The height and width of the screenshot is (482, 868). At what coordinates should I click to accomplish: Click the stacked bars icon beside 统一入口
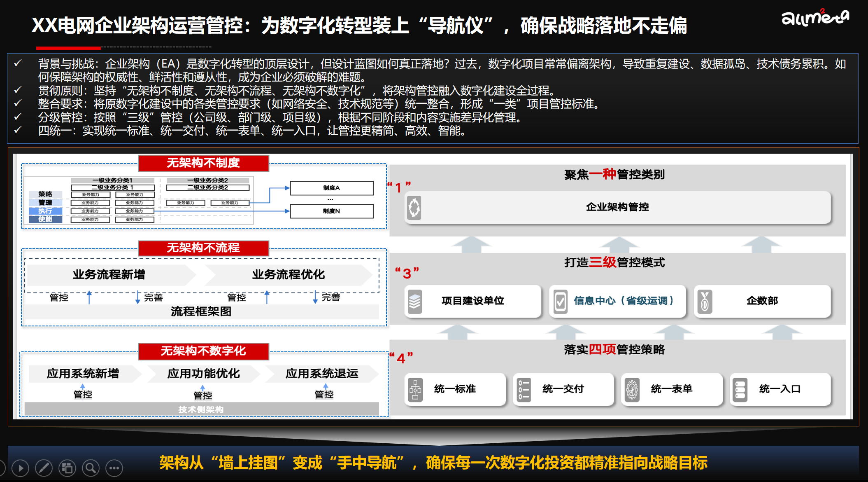[740, 390]
